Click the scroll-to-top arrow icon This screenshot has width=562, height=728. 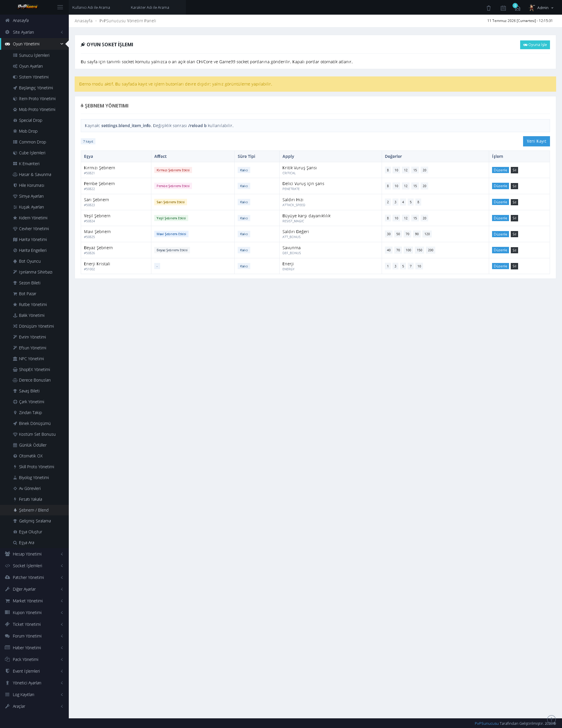point(551,719)
